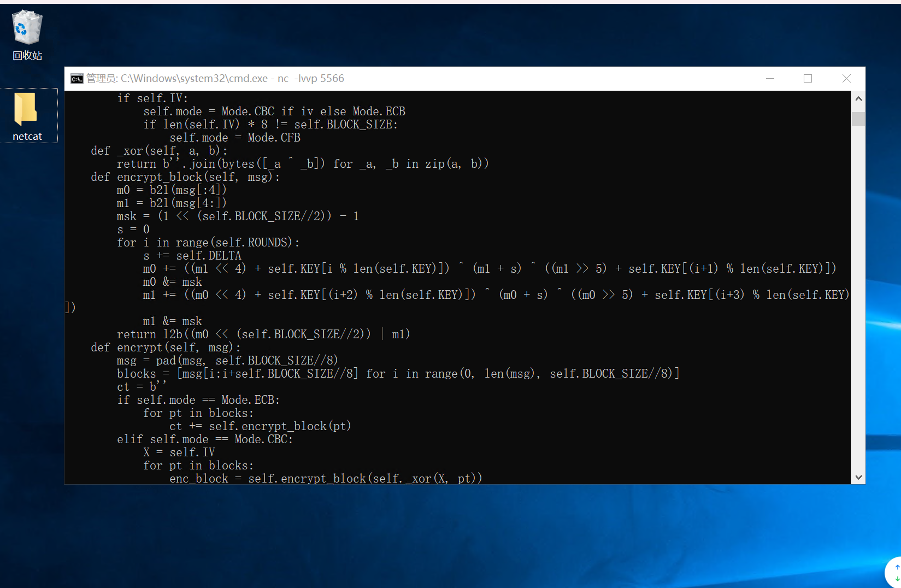Click the line 'if self.IV:'

tap(152, 98)
